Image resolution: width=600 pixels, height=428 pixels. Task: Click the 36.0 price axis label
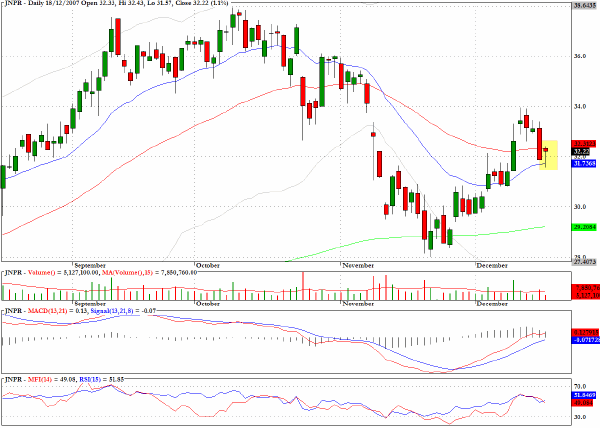click(x=580, y=56)
